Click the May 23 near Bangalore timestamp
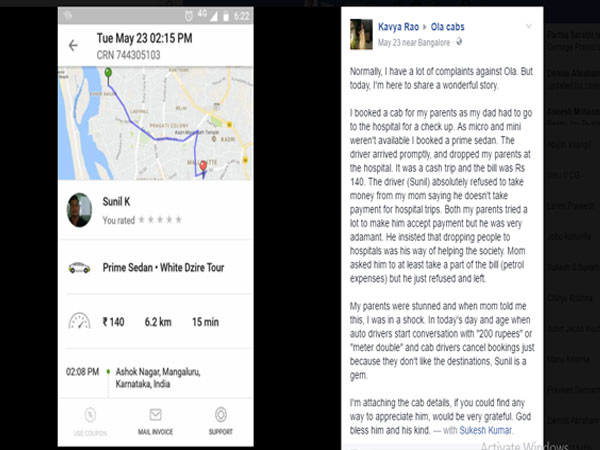This screenshot has height=450, width=600. pyautogui.click(x=414, y=42)
